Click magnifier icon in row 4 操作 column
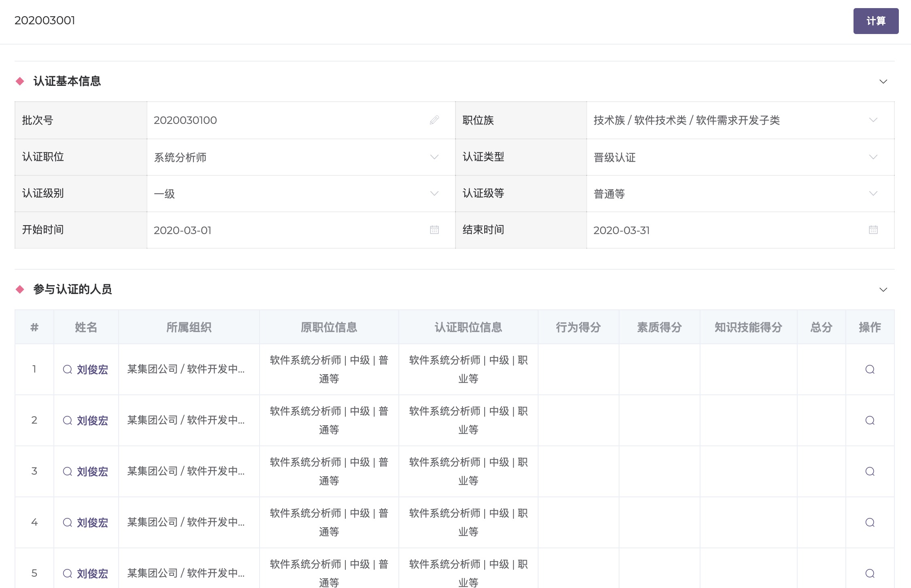Image resolution: width=911 pixels, height=588 pixels. tap(870, 522)
